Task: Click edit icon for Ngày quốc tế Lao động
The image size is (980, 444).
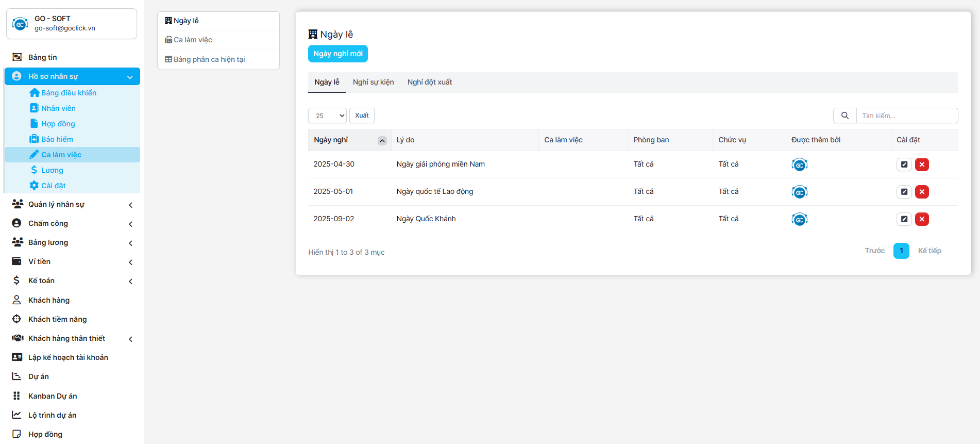Action: pyautogui.click(x=904, y=192)
